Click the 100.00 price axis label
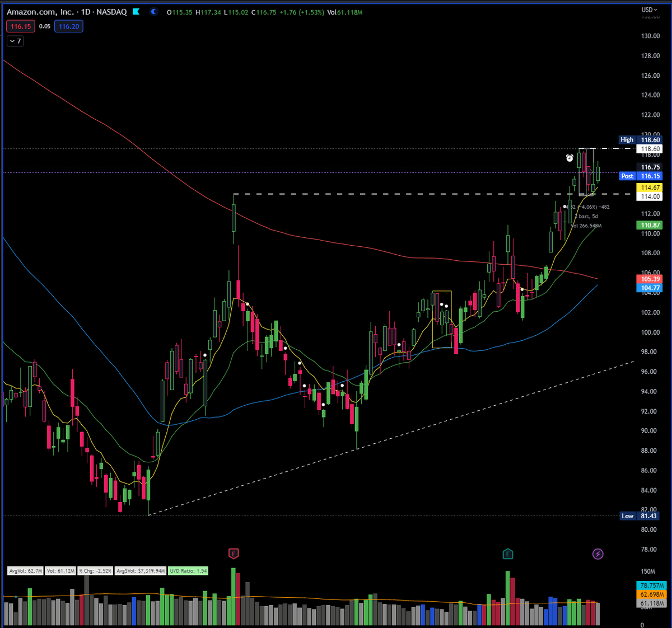Screen dimensions: 672x628 [650, 332]
